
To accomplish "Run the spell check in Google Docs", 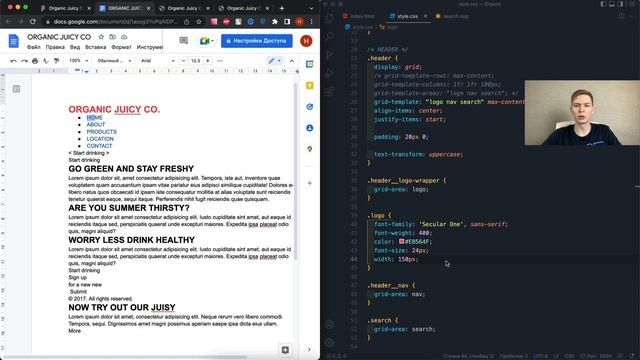I will coord(46,61).
